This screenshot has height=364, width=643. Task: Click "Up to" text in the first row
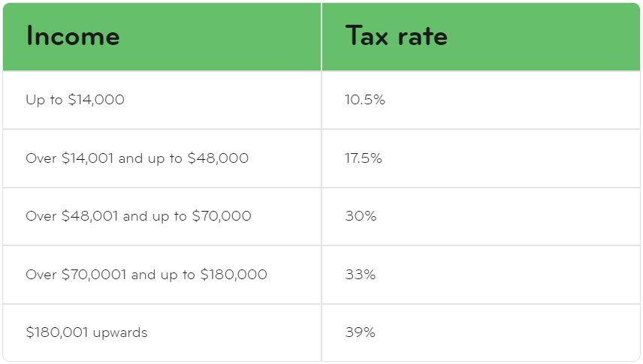coord(44,100)
